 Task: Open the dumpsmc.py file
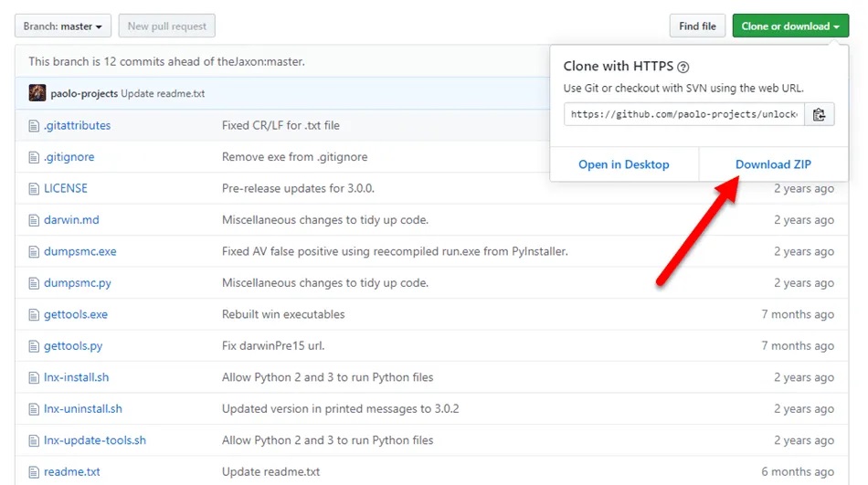pos(78,283)
